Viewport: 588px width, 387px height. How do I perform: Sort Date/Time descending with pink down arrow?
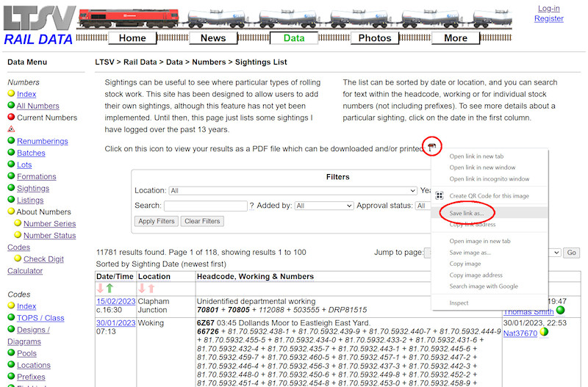click(100, 289)
